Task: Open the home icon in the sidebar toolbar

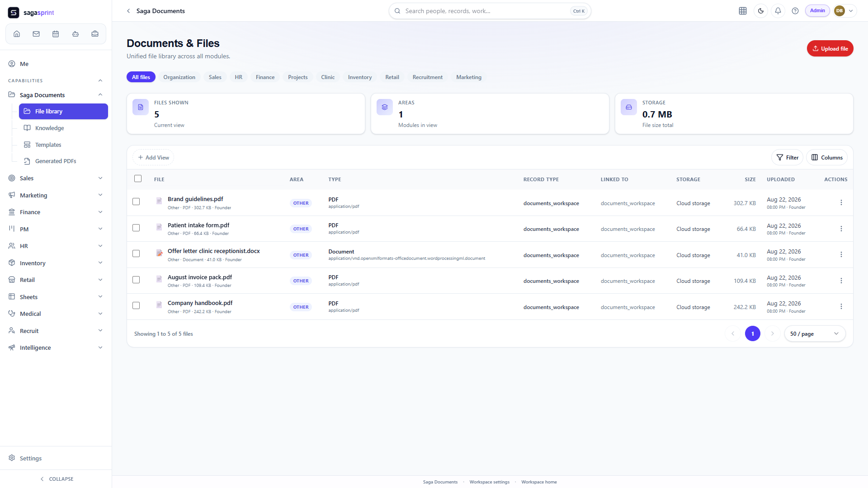Action: coord(17,34)
